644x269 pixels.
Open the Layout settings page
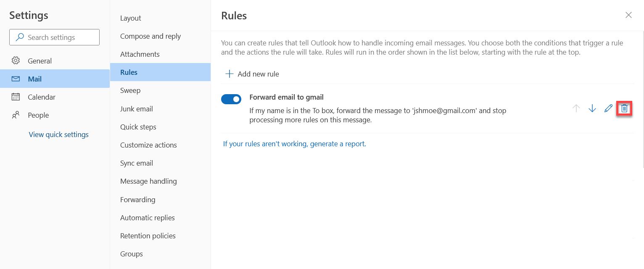click(131, 18)
